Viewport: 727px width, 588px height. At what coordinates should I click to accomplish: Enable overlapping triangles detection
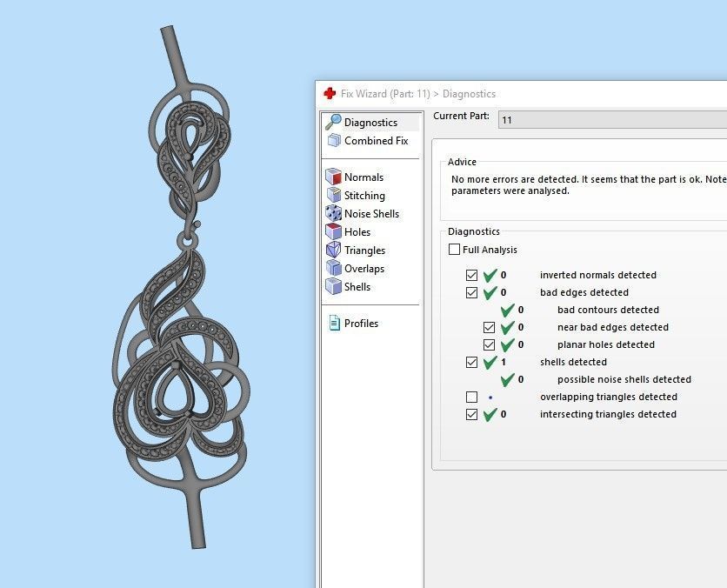point(471,397)
